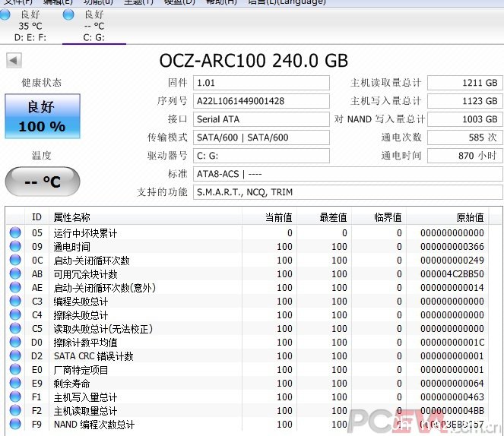Click the 标准 field showing ATA8-ACS
Screen dimensions: 504x436
click(x=348, y=174)
